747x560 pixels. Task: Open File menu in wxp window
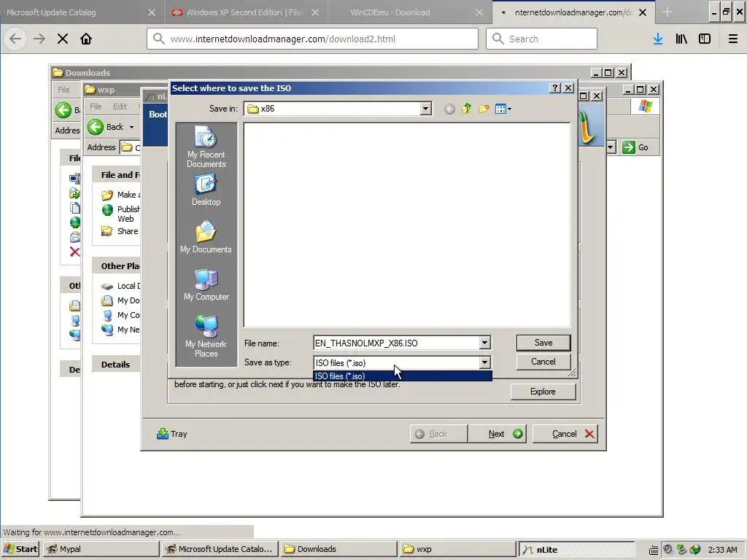point(96,106)
